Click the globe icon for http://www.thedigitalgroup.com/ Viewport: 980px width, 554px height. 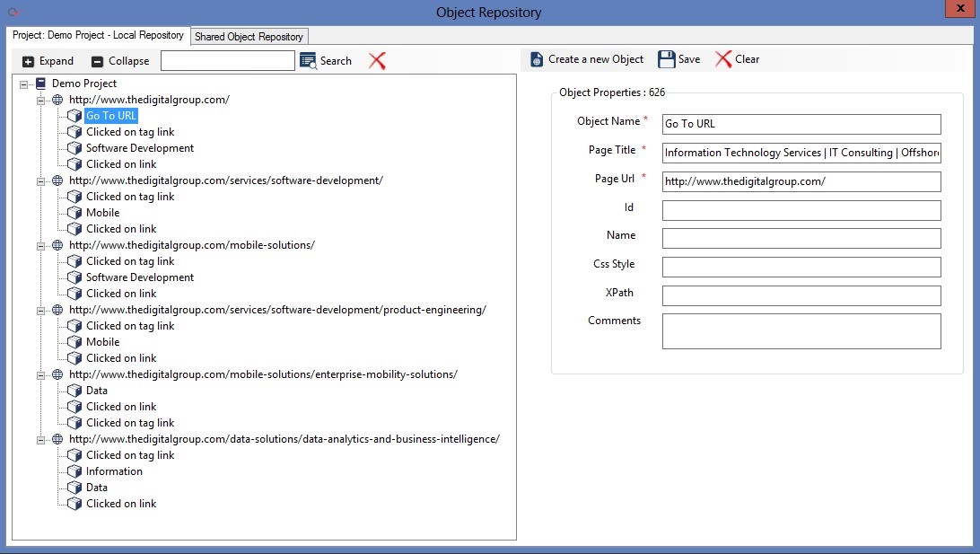pos(57,100)
